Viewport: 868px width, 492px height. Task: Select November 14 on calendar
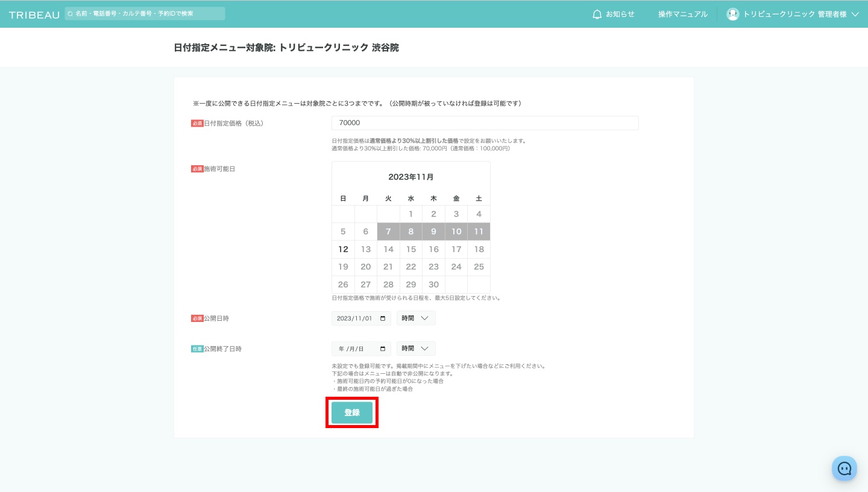coord(388,249)
